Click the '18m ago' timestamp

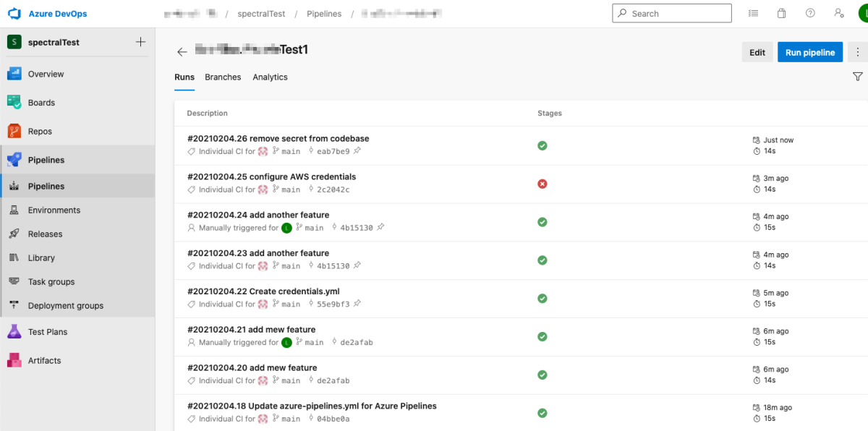pyautogui.click(x=778, y=408)
